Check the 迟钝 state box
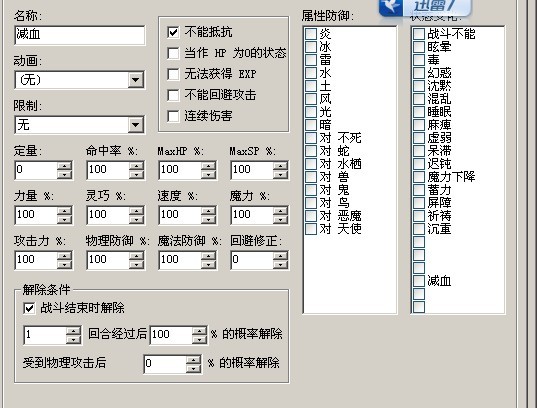537x408 pixels. 419,164
